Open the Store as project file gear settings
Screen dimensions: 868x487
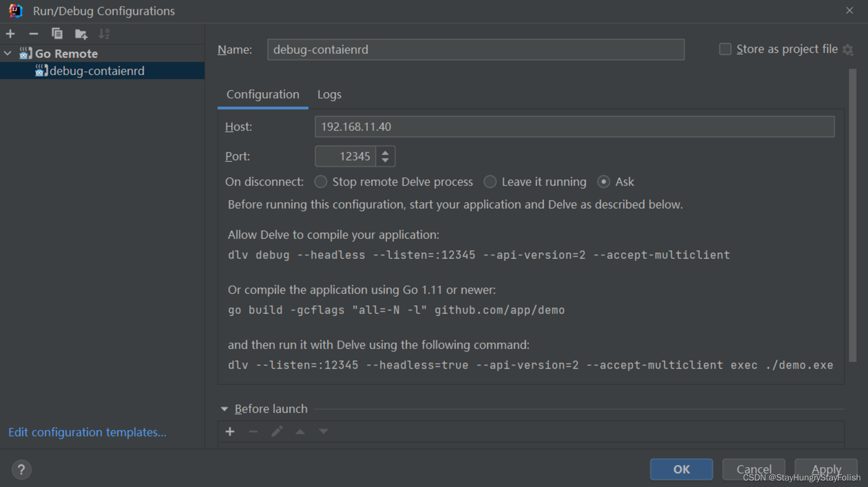coord(848,50)
